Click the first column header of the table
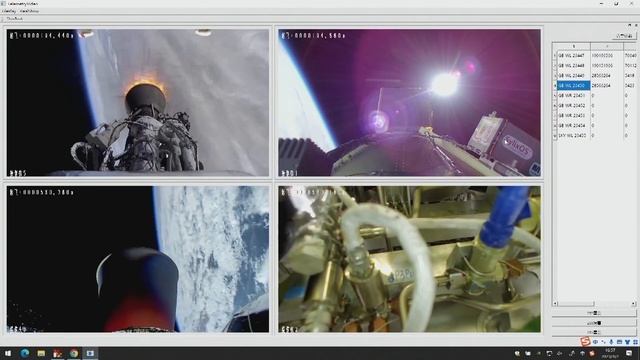Screen dimensions: 640x360 573,46
